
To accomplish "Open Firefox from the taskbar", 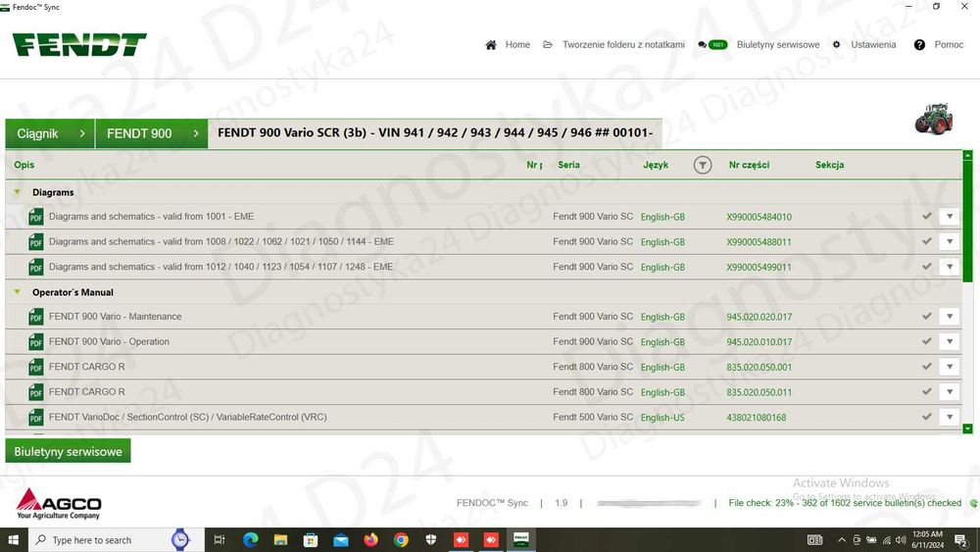I will point(370,539).
